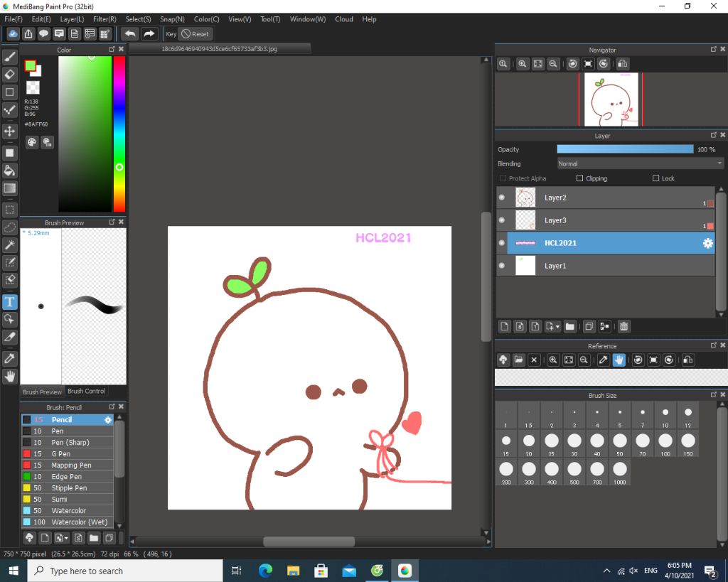The width and height of the screenshot is (728, 582).
Task: Select the Brush tool in left toolbar
Action: [x=10, y=57]
